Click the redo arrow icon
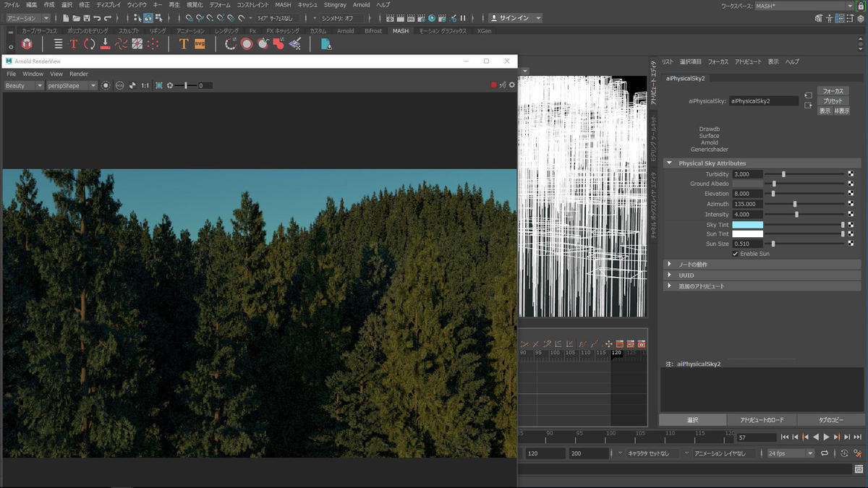Image resolution: width=868 pixels, height=488 pixels. pyautogui.click(x=108, y=18)
